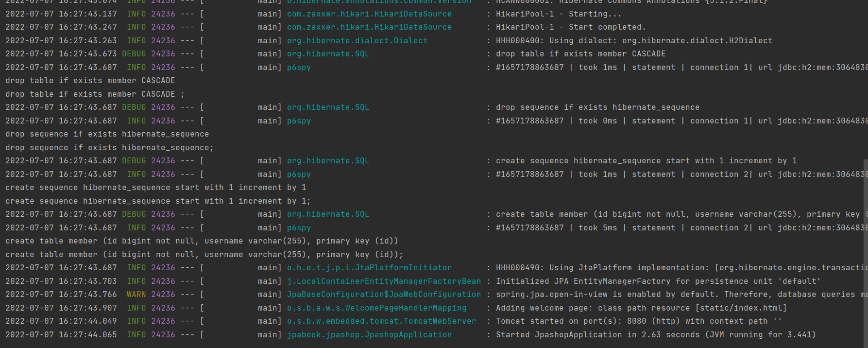Image resolution: width=868 pixels, height=348 pixels.
Task: Click the "drop table if exists member CASCADE ;" line
Action: (95, 94)
